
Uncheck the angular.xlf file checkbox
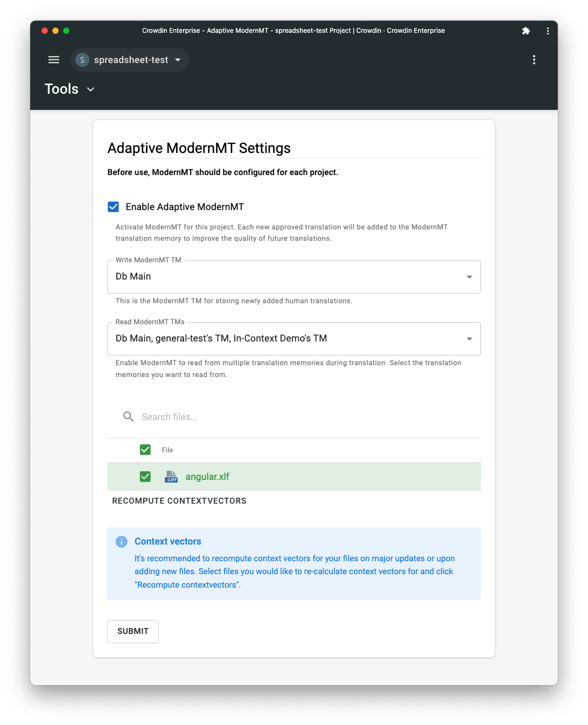(x=145, y=477)
